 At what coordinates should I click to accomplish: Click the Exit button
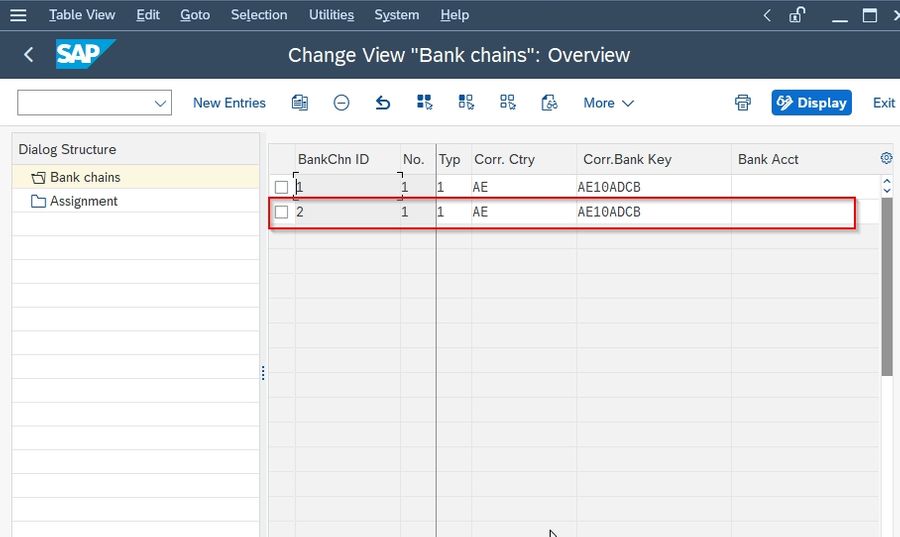tap(884, 103)
